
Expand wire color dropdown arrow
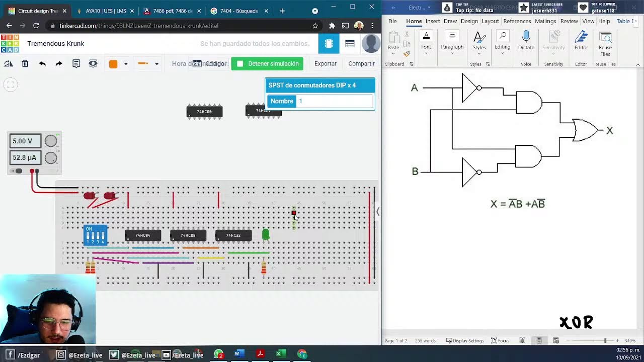tap(126, 64)
